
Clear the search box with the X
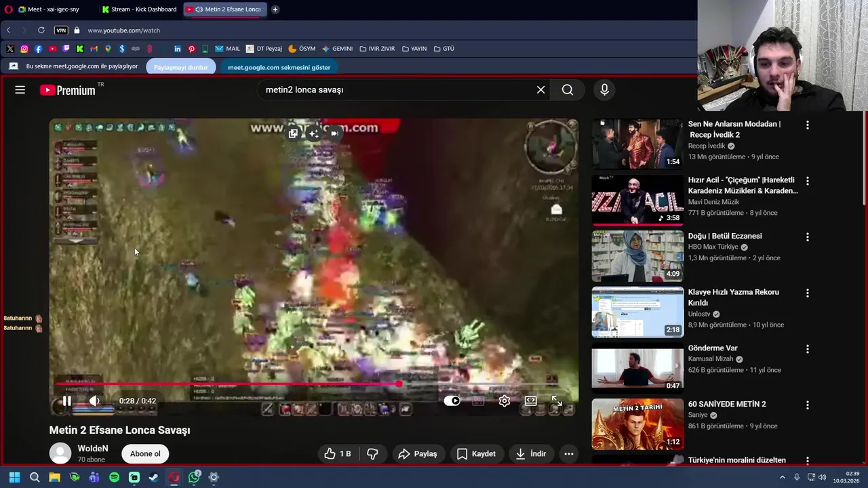(540, 89)
